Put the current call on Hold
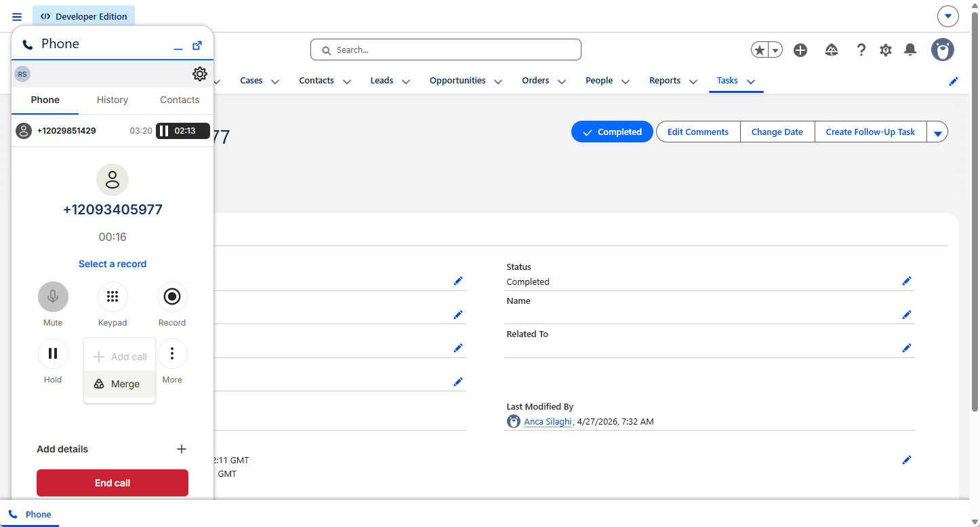Viewport: 980px width, 527px height. [x=53, y=353]
